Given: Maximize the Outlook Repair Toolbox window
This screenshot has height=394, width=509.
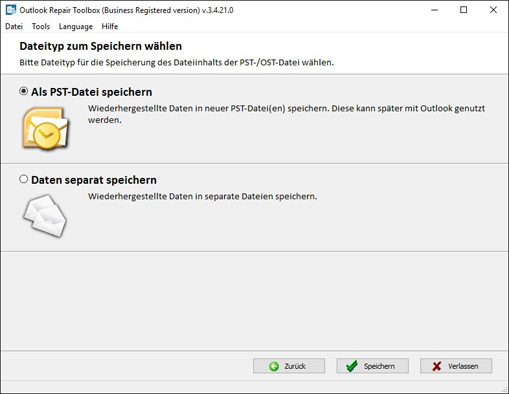Looking at the screenshot, I should [463, 10].
